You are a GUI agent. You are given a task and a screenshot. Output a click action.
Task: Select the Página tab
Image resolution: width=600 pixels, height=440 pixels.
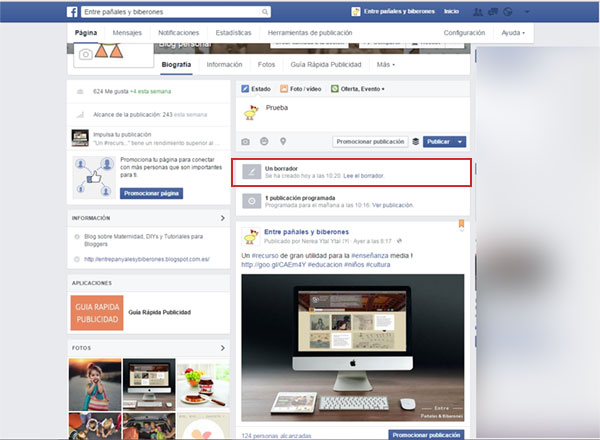pyautogui.click(x=86, y=33)
